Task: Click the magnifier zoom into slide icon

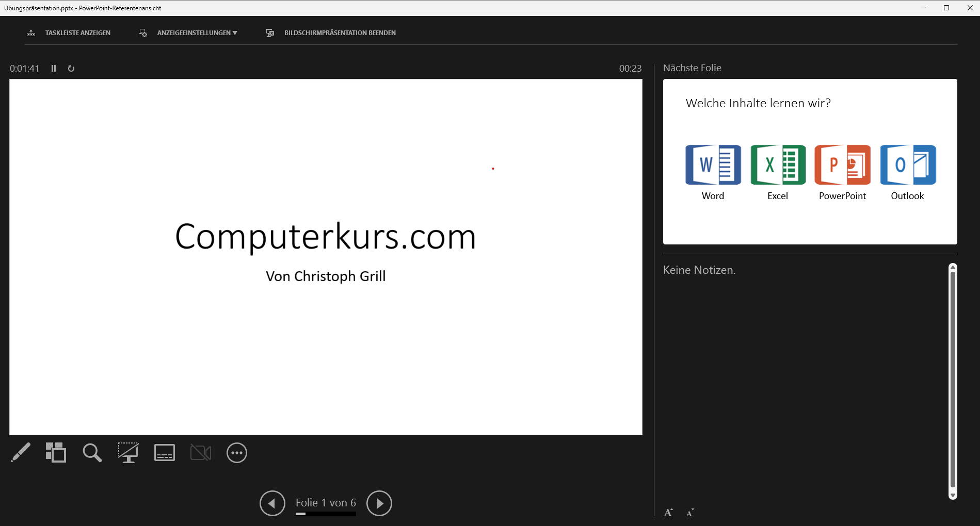Action: pos(92,453)
